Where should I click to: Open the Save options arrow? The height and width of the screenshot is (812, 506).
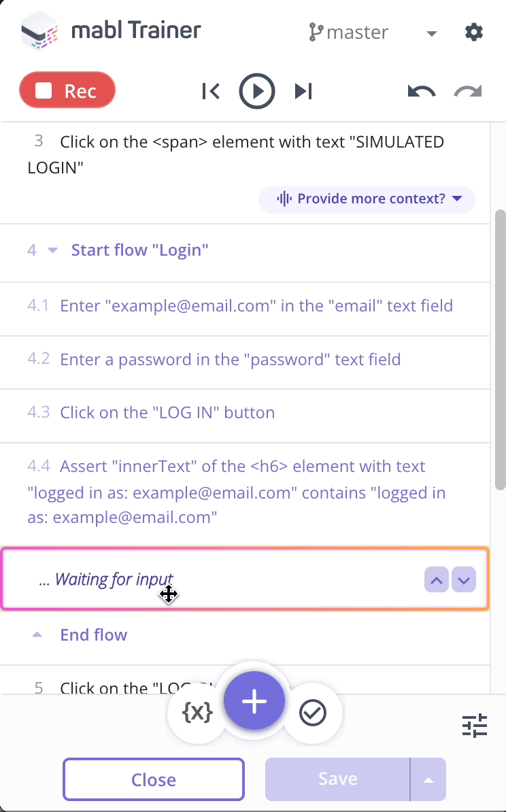(428, 780)
